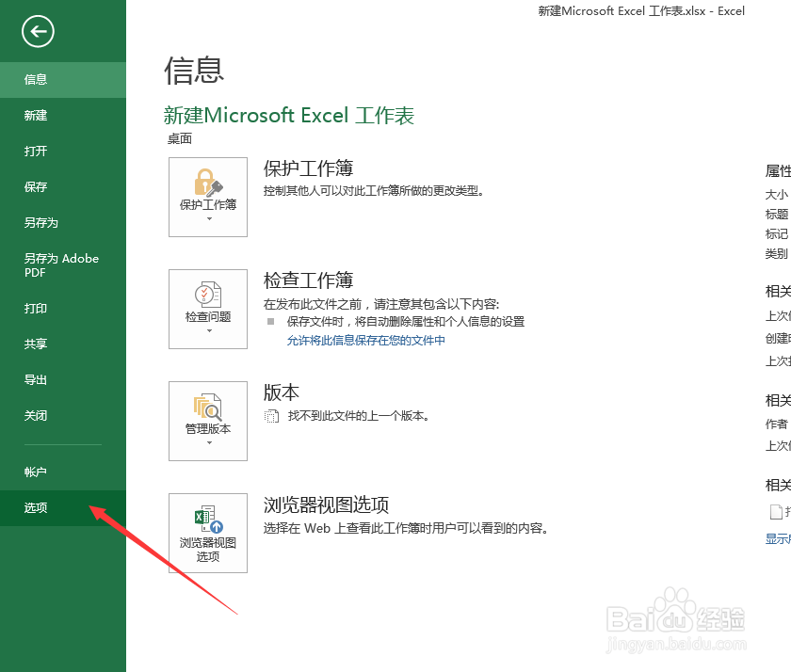791x672 pixels.
Task: Click the 标记 property label
Action: click(x=777, y=234)
